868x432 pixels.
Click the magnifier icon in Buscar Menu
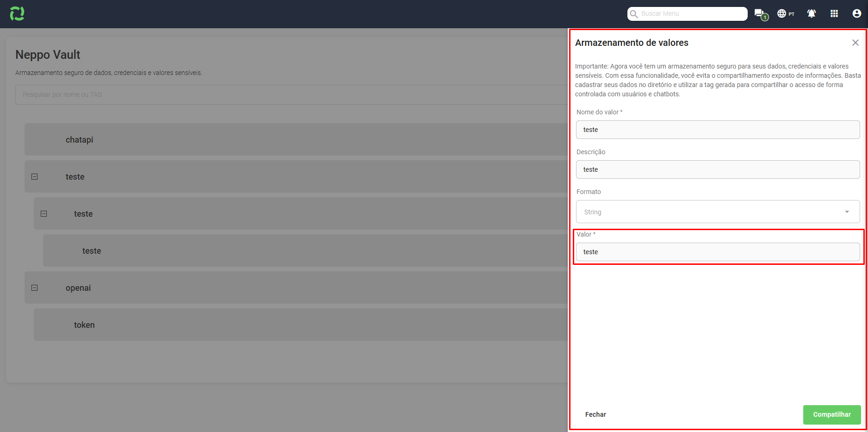634,14
